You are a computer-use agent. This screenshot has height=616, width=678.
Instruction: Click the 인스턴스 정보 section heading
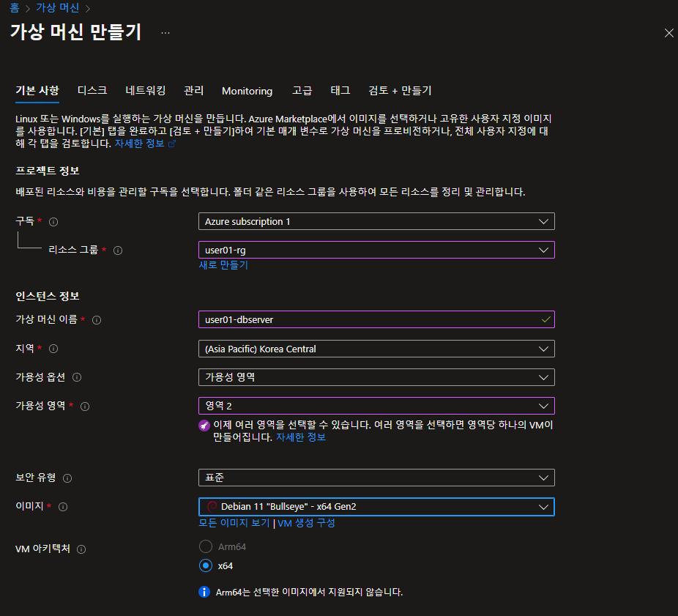point(48,297)
